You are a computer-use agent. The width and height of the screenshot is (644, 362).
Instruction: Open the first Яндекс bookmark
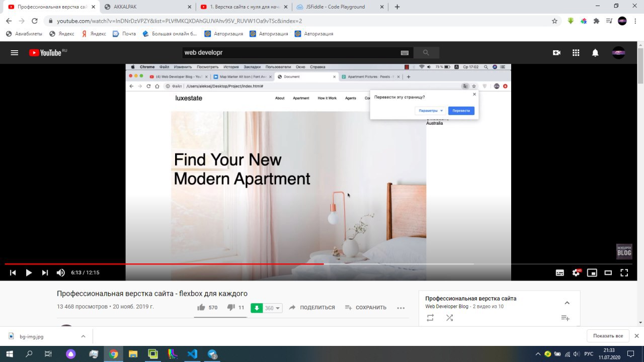[x=61, y=34]
